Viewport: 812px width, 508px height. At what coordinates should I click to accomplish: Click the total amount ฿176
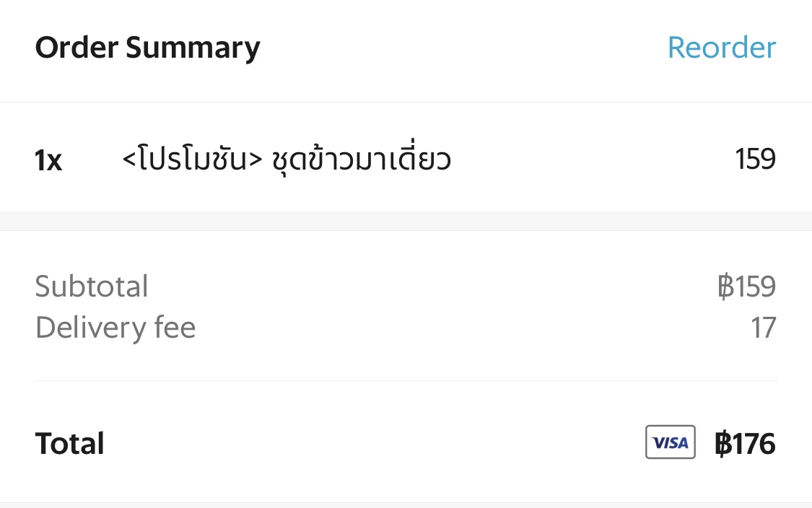pos(745,443)
